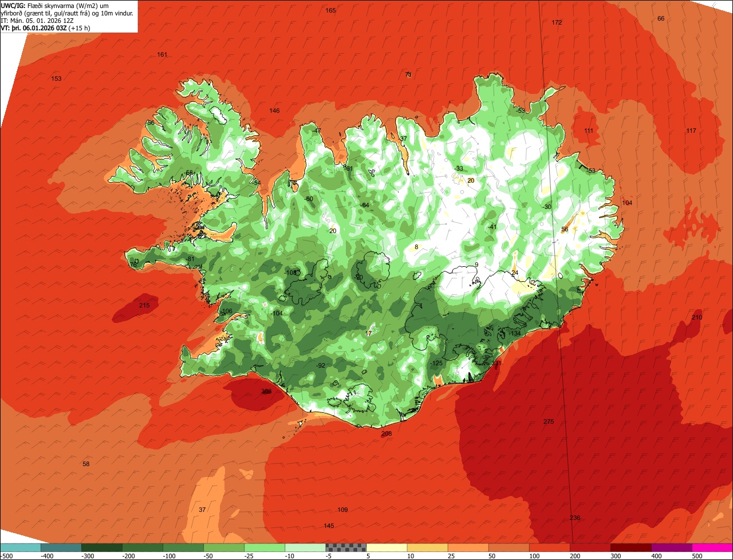Click the land value -30

coord(547,207)
